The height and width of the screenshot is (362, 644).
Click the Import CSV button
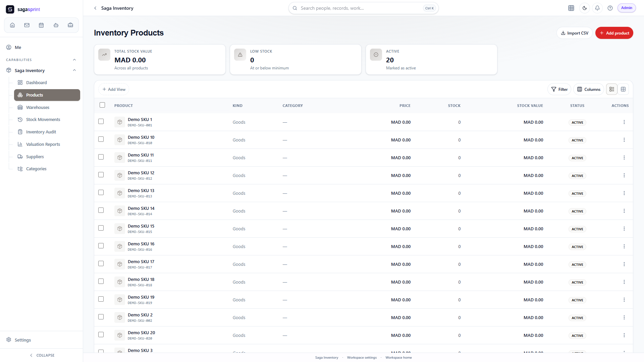[x=575, y=33]
